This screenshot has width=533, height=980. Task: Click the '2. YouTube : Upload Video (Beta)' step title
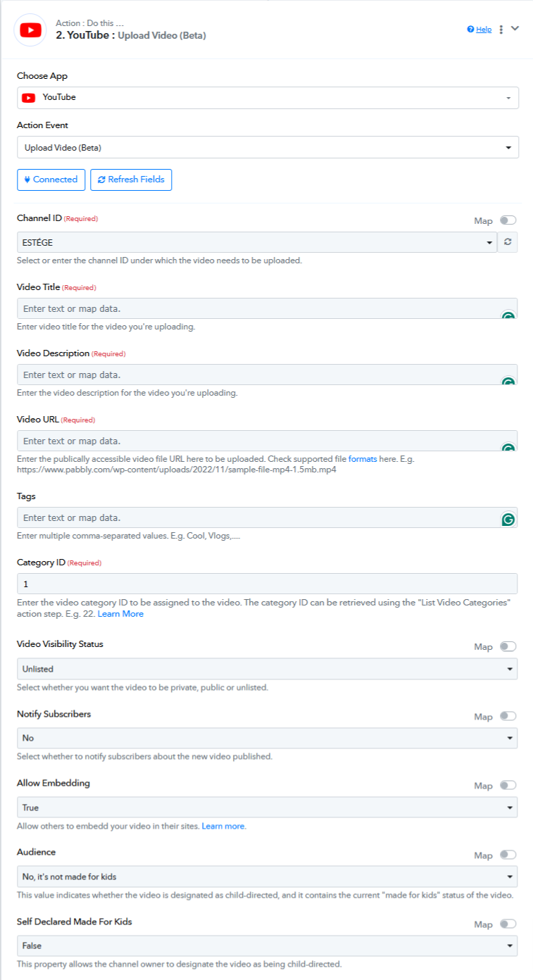coord(131,35)
